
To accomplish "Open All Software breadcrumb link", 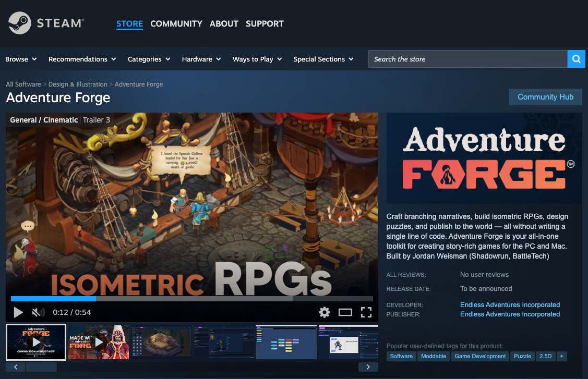I will point(23,84).
